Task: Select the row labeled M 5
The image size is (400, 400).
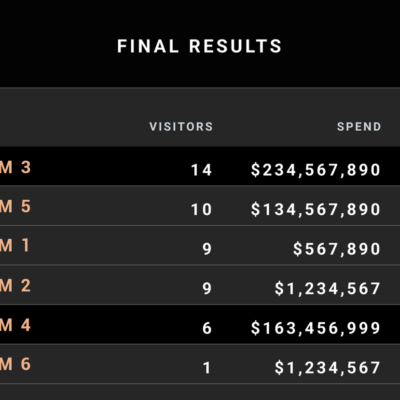Action: pyautogui.click(x=200, y=205)
